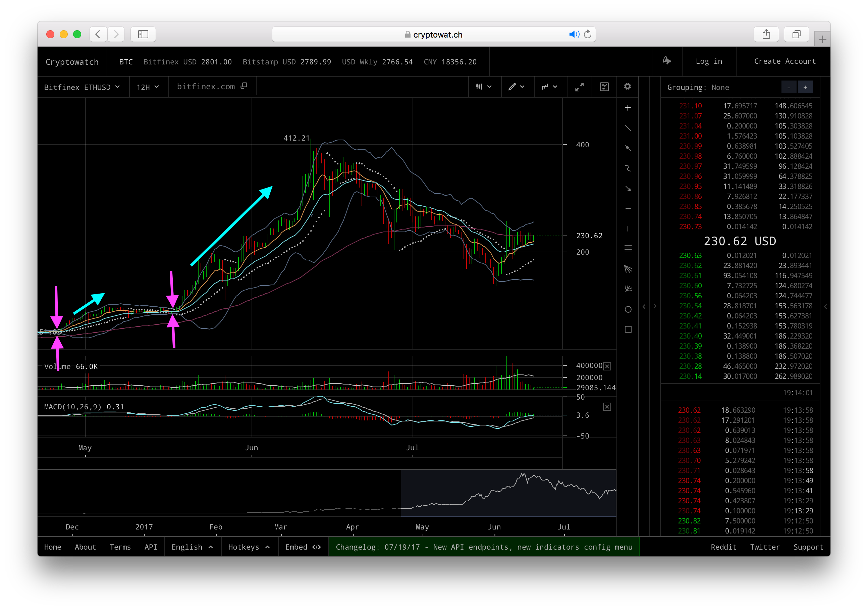This screenshot has width=868, height=610.
Task: Click the theme icon beside Log in
Action: pyautogui.click(x=666, y=60)
